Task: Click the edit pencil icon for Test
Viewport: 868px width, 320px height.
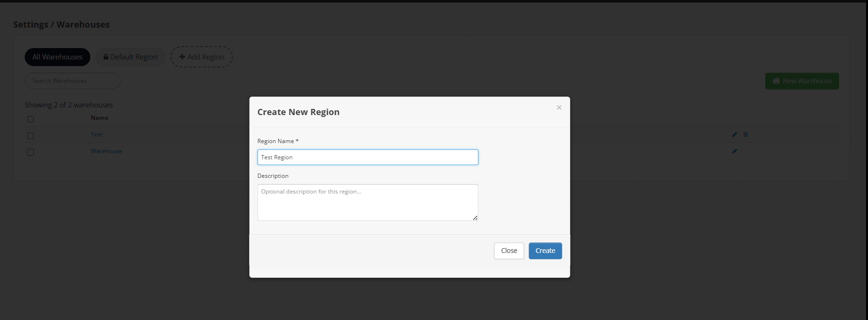Action: [734, 135]
